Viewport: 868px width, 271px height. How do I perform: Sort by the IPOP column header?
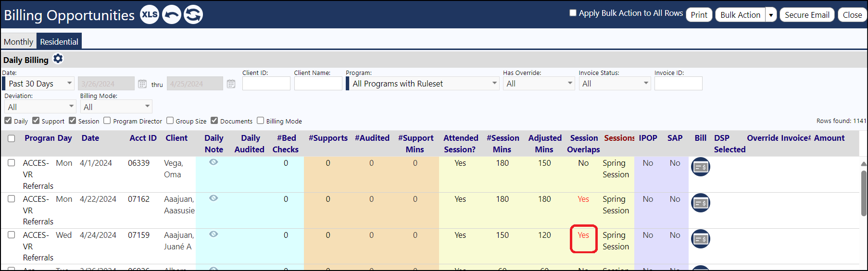648,138
